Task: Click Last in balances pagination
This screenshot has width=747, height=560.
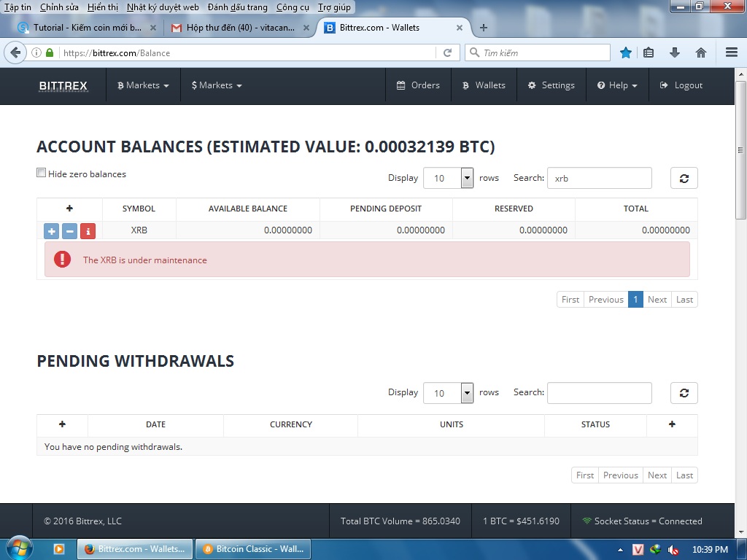Action: click(684, 300)
